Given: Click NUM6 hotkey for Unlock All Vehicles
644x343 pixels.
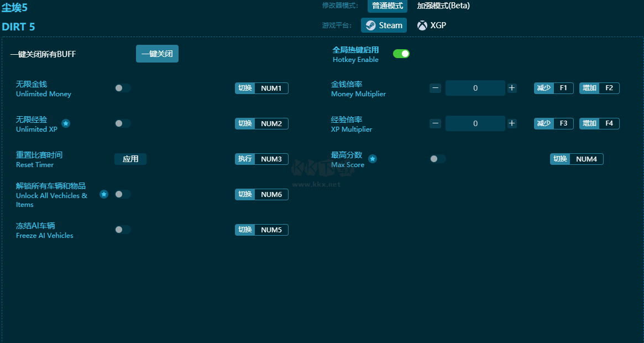Looking at the screenshot, I should (x=261, y=195).
